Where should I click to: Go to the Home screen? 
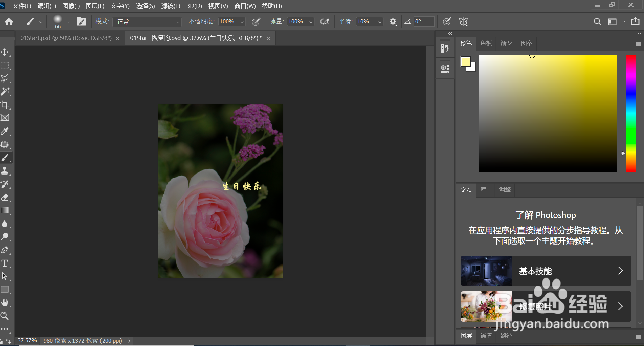[9, 22]
